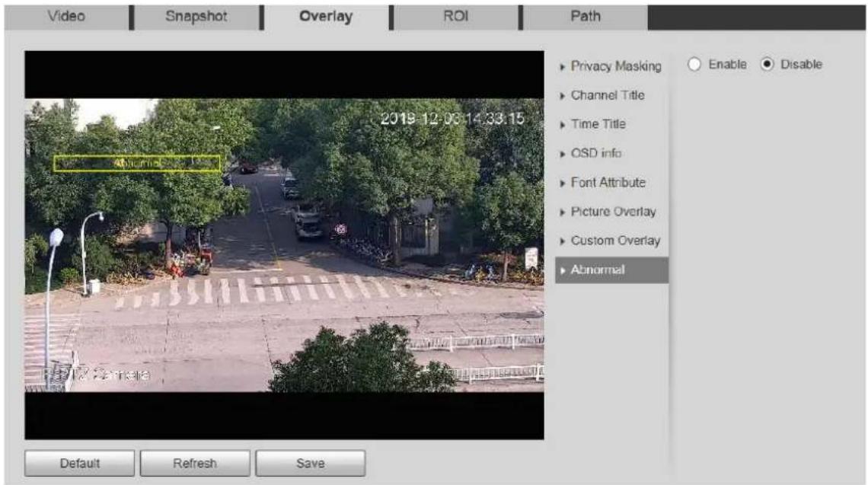Click the yellow Abnormal overlay box in preview
This screenshot has width=868, height=485.
click(137, 164)
